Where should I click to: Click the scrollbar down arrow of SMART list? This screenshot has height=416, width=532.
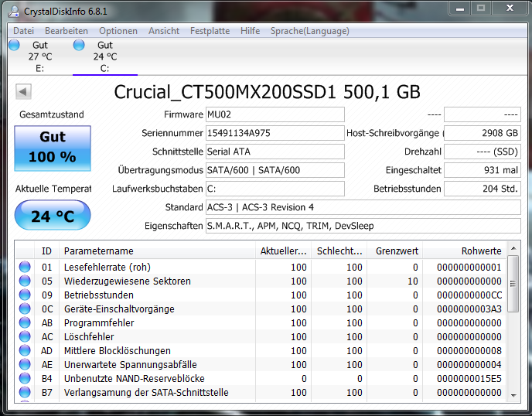[x=513, y=396]
